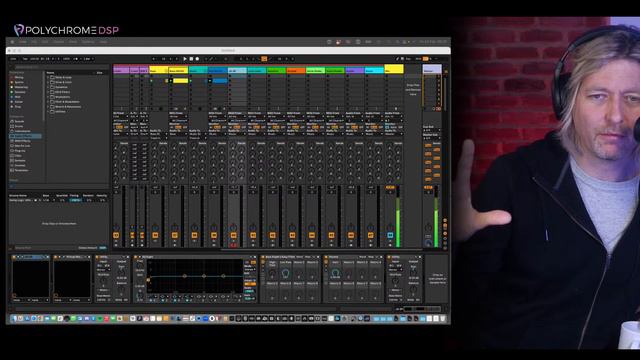
Task: Open the File menu
Action: 34,42
